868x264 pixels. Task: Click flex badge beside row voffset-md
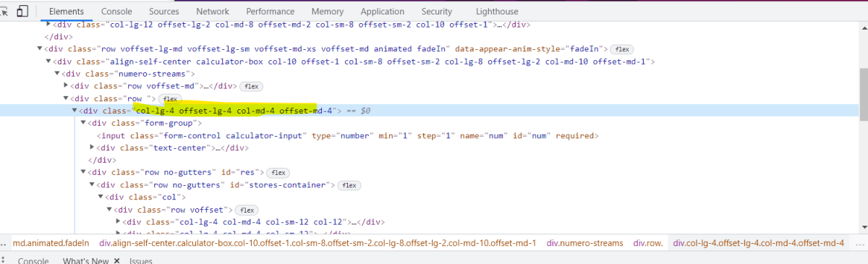tap(250, 86)
